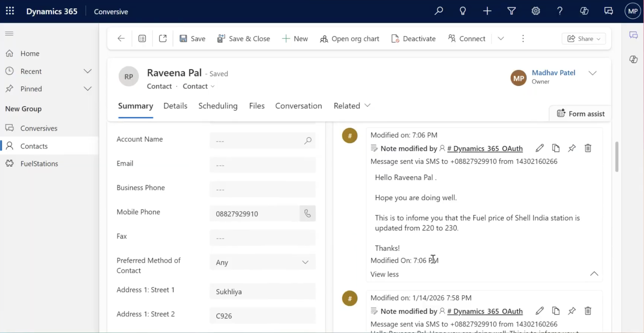Viewport: 644px width, 333px height.
Task: Open the advanced find filter icon
Action: coord(511,11)
